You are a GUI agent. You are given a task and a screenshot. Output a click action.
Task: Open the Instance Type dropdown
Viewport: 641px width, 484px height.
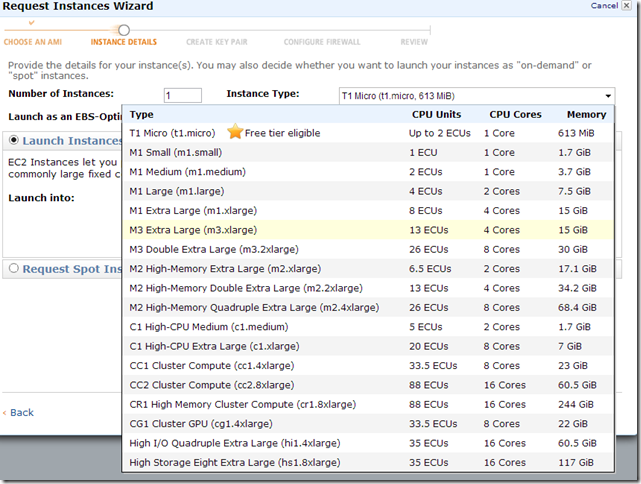(476, 96)
